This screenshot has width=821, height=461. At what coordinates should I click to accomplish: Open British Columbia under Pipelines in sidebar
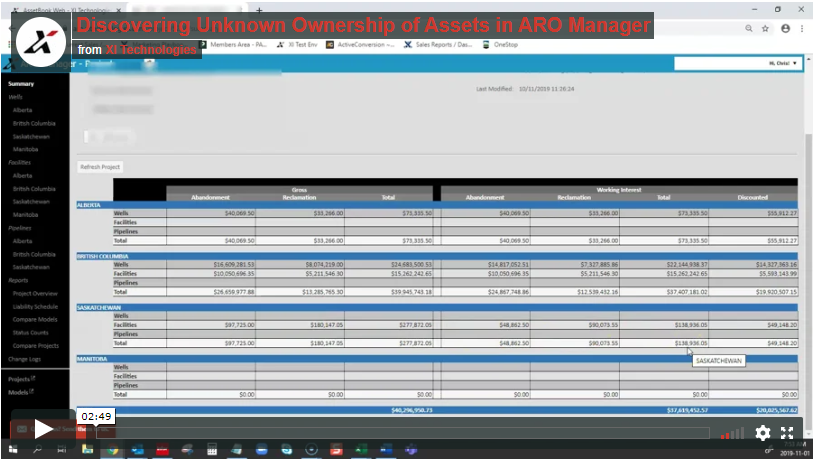tap(34, 254)
